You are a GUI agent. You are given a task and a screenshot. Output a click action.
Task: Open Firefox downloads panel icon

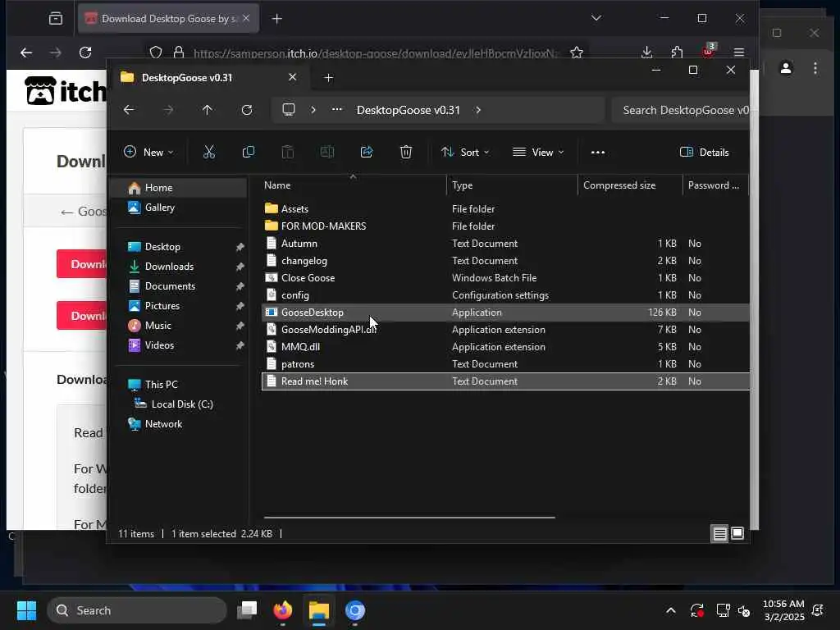(646, 52)
